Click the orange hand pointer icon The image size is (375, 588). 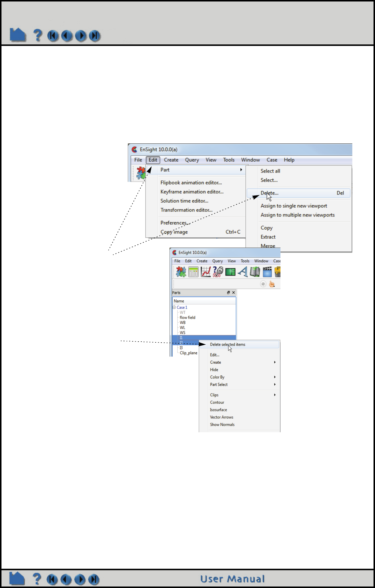pos(272,284)
